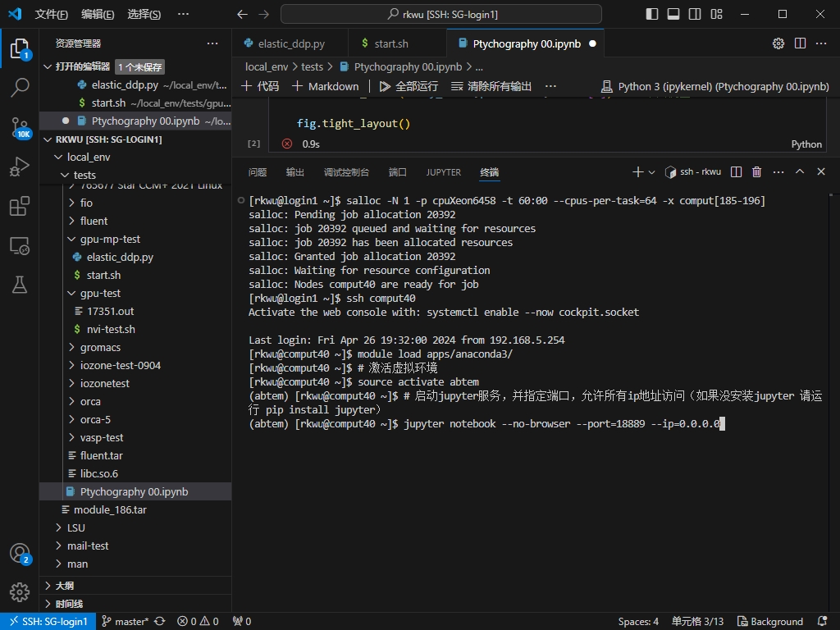Viewport: 840px width, 630px height.
Task: Open the Explorer view in activity bar
Action: [x=20, y=48]
